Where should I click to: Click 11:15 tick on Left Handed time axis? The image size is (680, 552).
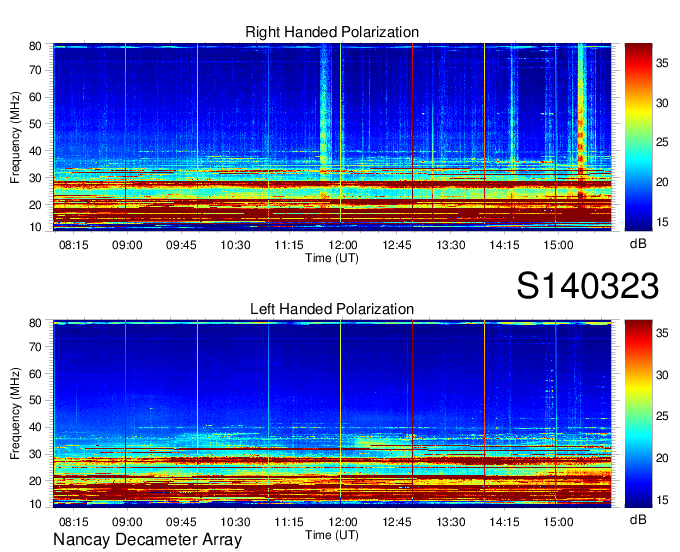coord(289,522)
